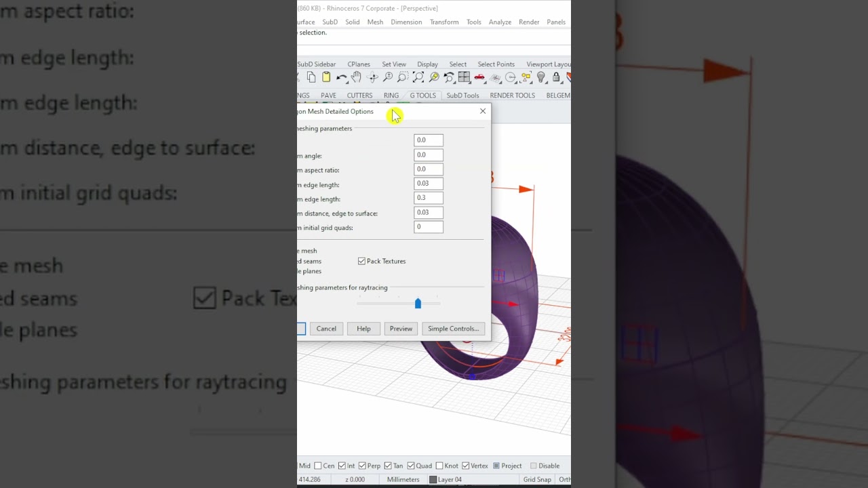Click the edge length field showing 0.3
This screenshot has width=868, height=488.
(429, 198)
